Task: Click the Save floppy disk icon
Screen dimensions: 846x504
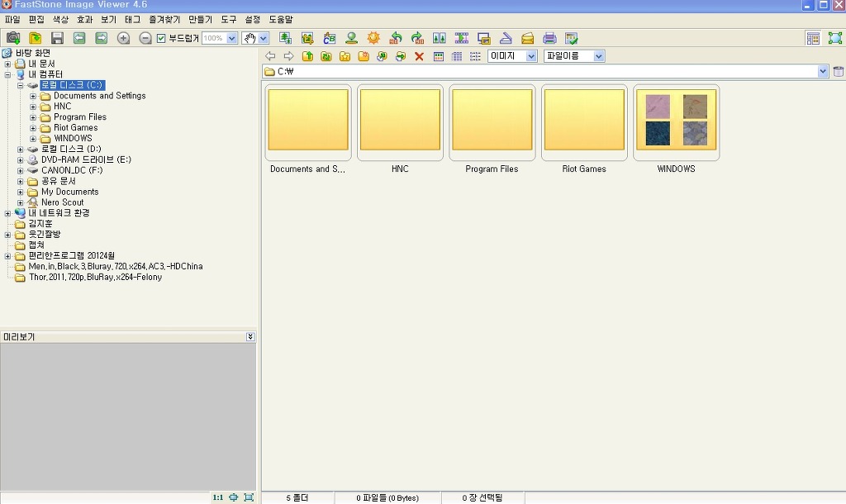Action: pos(57,38)
